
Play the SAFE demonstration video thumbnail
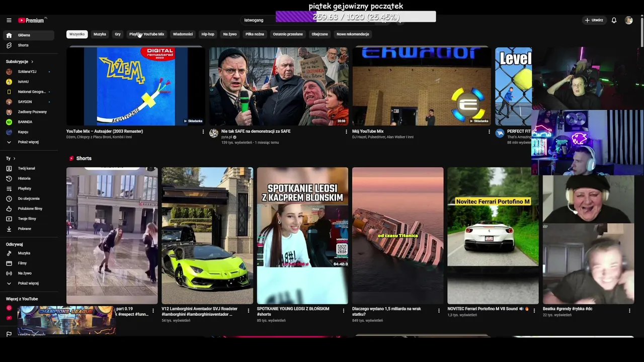tap(279, 86)
